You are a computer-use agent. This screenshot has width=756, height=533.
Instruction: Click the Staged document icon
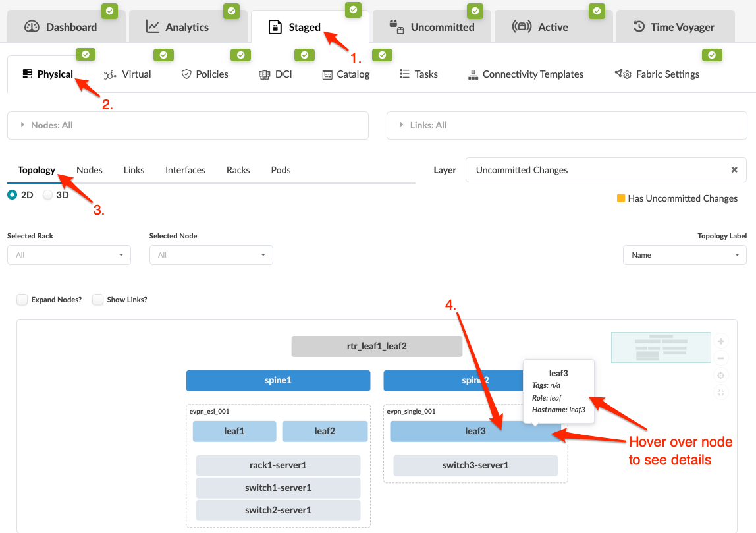pyautogui.click(x=275, y=27)
